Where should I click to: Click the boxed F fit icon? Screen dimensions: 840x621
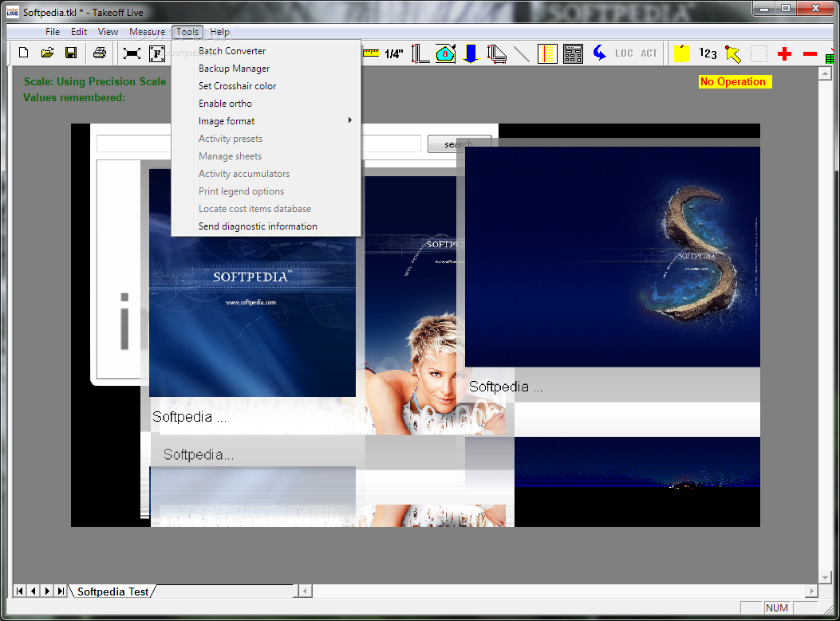click(x=157, y=53)
